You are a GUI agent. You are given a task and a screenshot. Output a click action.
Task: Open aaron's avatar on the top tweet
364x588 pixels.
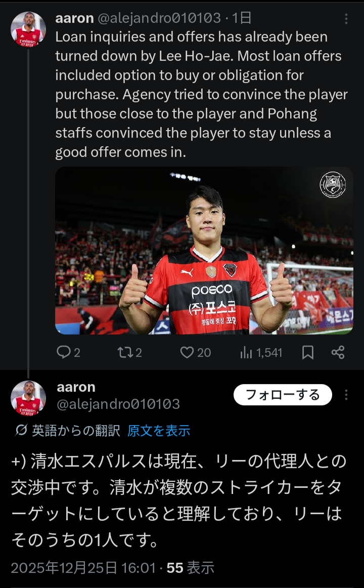[x=28, y=29]
